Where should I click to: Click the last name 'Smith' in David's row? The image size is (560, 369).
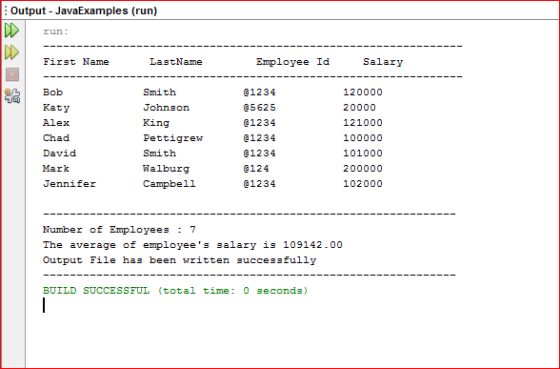[x=160, y=153]
